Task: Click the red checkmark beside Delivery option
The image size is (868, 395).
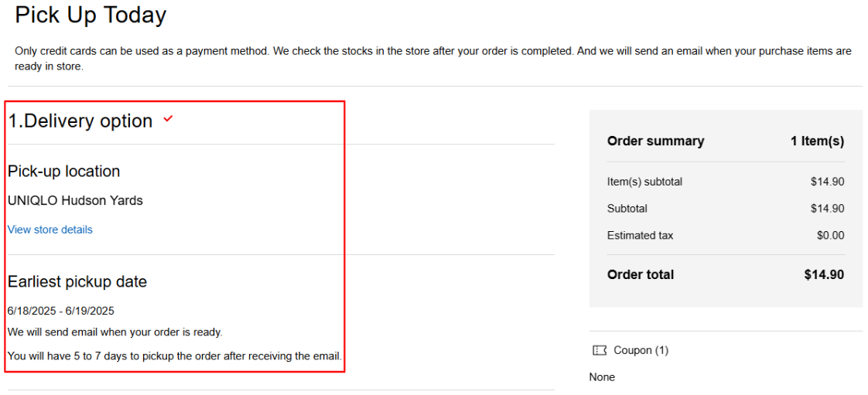Action: coord(169,120)
